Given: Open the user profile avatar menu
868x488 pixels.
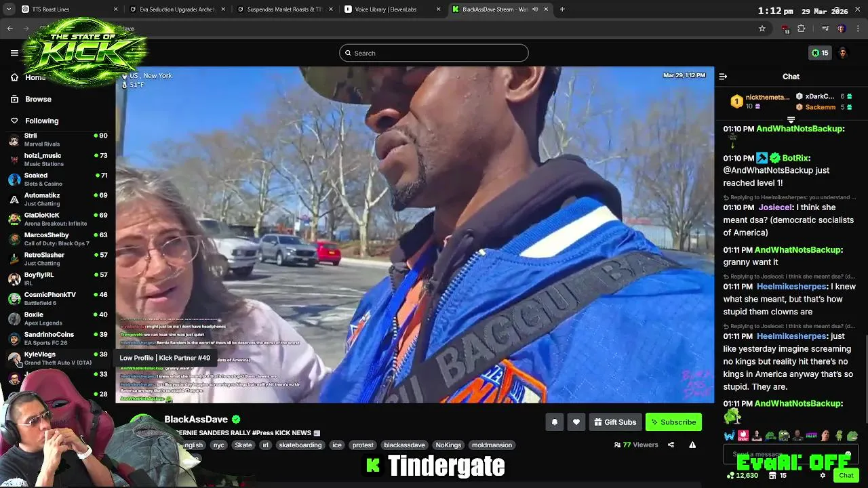Looking at the screenshot, I should [x=843, y=53].
